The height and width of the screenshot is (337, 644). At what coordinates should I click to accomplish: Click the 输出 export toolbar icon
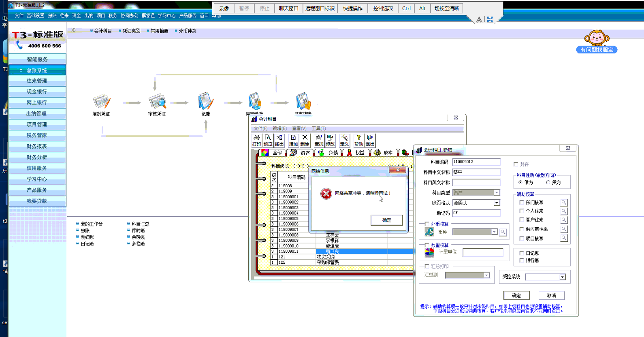[x=279, y=140]
